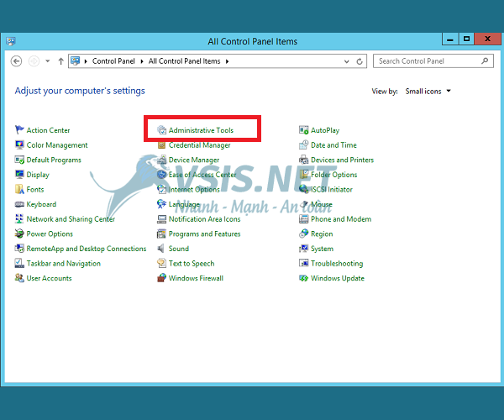
Task: Click the AutoPlay icon
Action: point(303,130)
